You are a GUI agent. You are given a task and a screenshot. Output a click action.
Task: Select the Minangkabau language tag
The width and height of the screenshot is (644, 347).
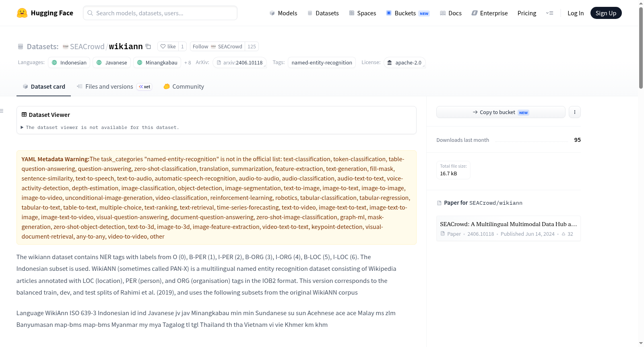coord(157,62)
